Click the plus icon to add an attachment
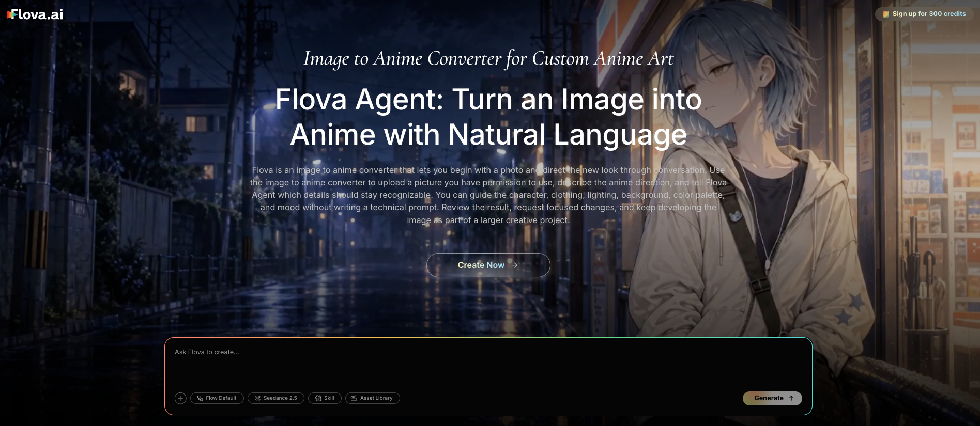Screen dimensions: 980x426 (x=180, y=398)
